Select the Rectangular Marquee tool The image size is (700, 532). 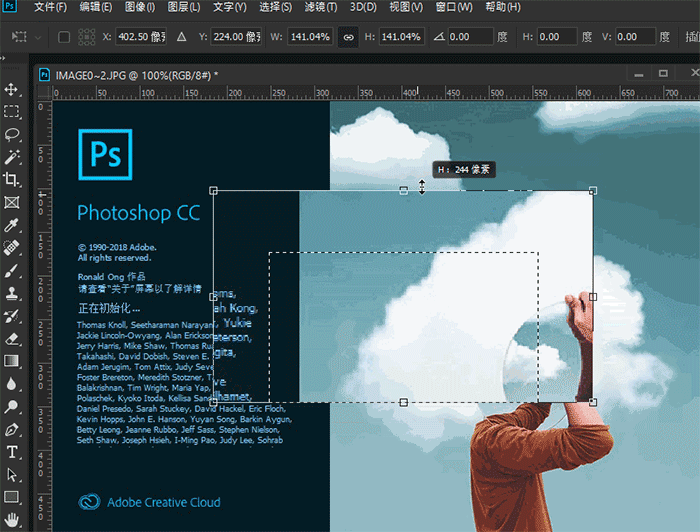click(x=11, y=111)
